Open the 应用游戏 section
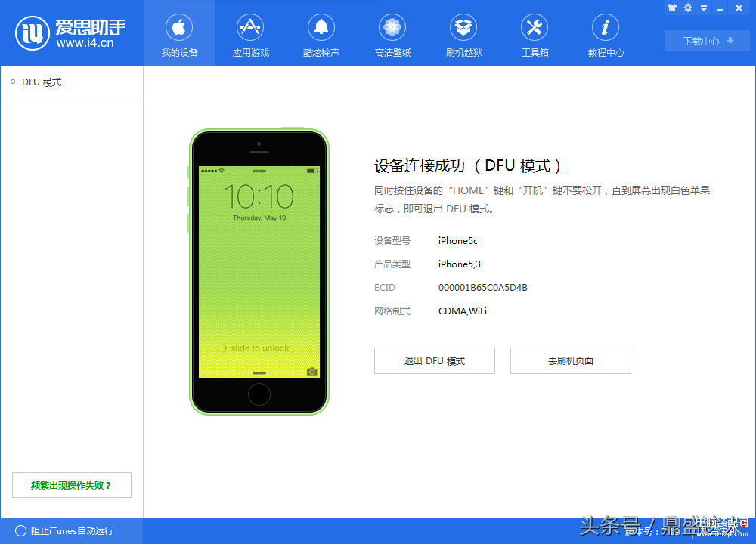 [x=250, y=34]
